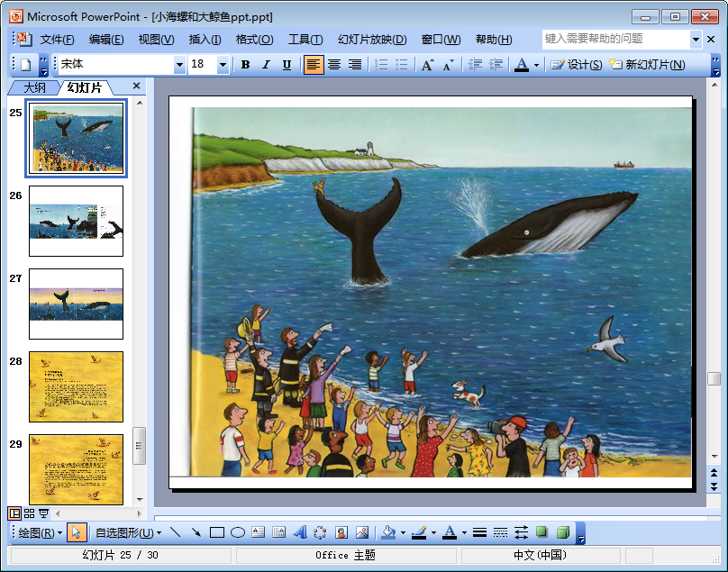Insert Clip Art
The height and width of the screenshot is (572, 728).
pyautogui.click(x=341, y=532)
